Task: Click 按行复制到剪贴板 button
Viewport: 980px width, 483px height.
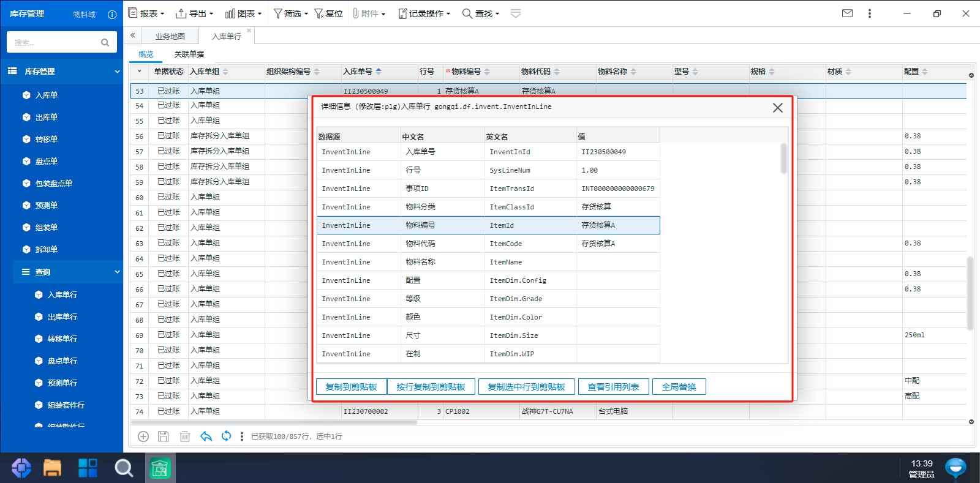Action: (x=431, y=387)
